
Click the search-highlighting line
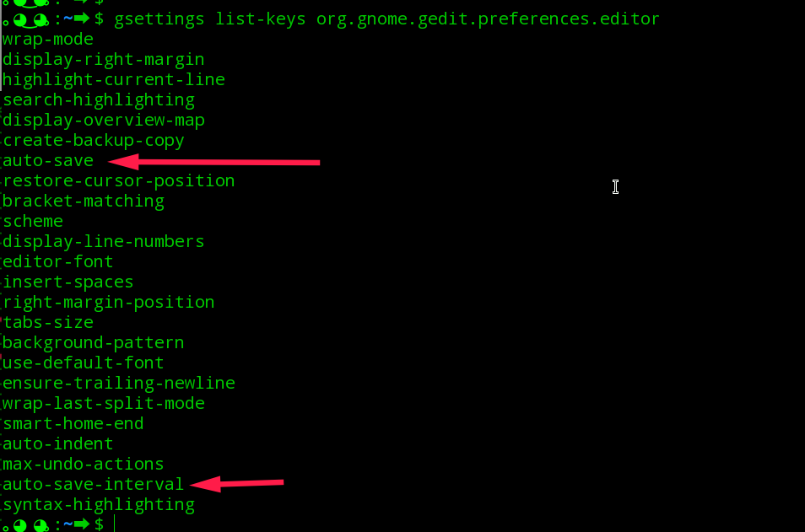pyautogui.click(x=99, y=100)
